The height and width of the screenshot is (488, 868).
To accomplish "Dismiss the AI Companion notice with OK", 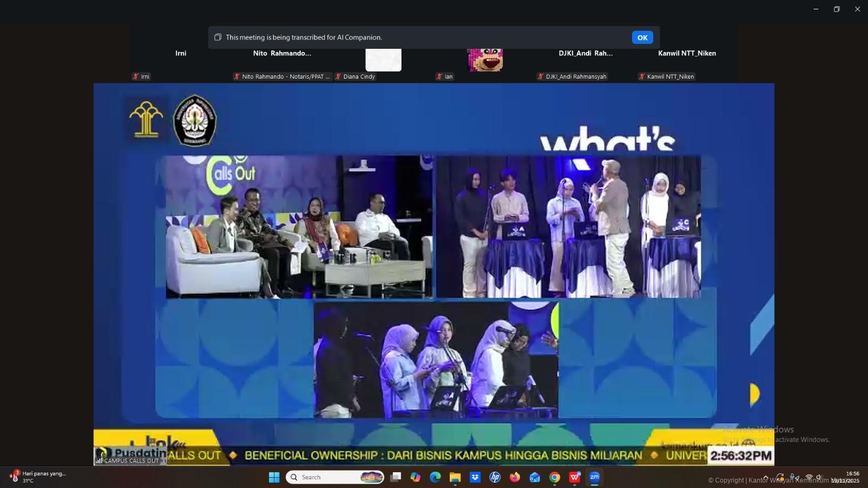I will pyautogui.click(x=642, y=37).
